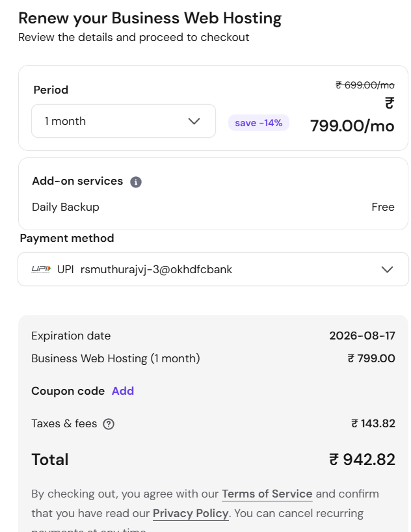Click the 799.00/mo price text
The width and height of the screenshot is (411, 532).
coord(352,126)
